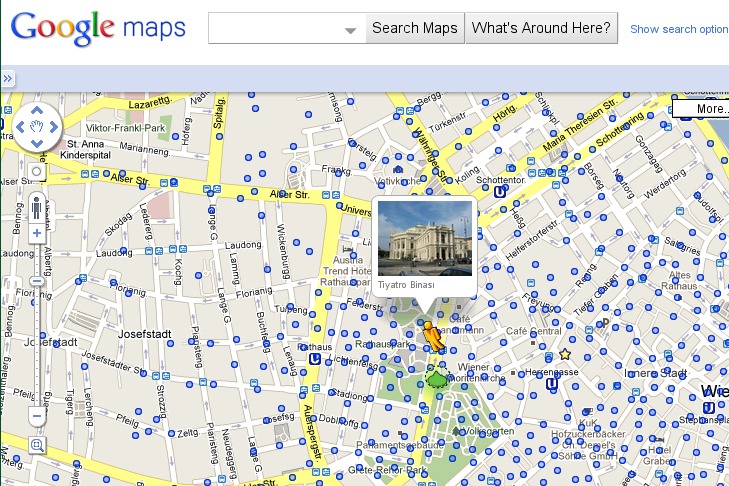Click the Josefstädter Str. street label
Screen dimensions: 729x486
coord(114,362)
